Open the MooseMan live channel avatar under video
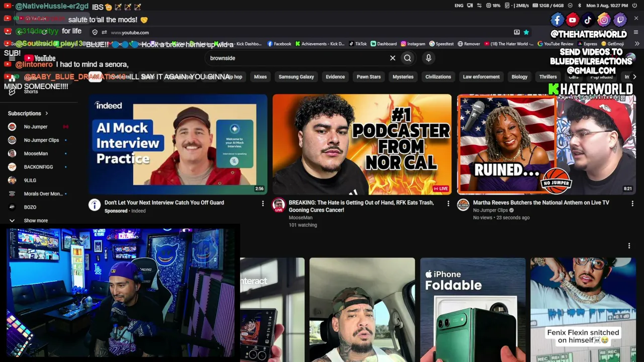Image resolution: width=644 pixels, height=362 pixels. [279, 205]
